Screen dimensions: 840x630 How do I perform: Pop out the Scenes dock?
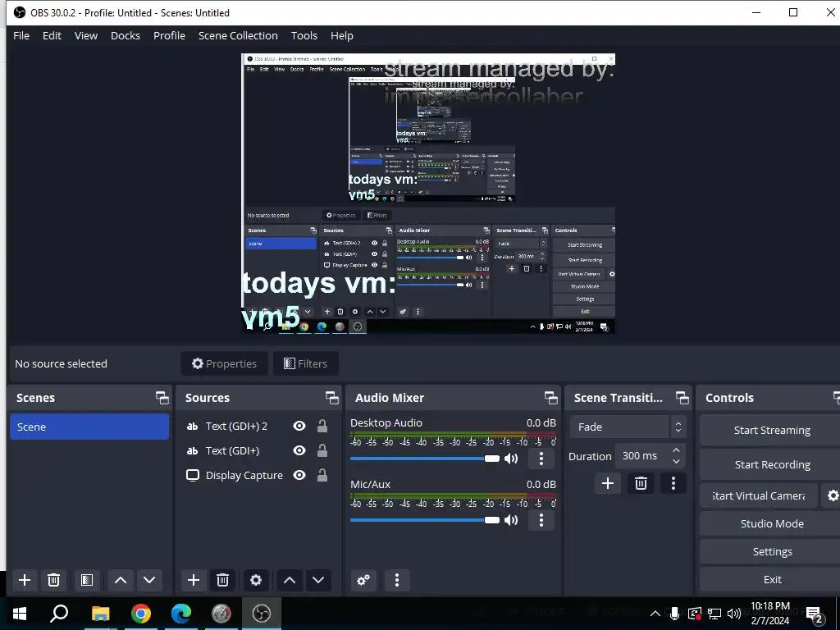click(162, 398)
